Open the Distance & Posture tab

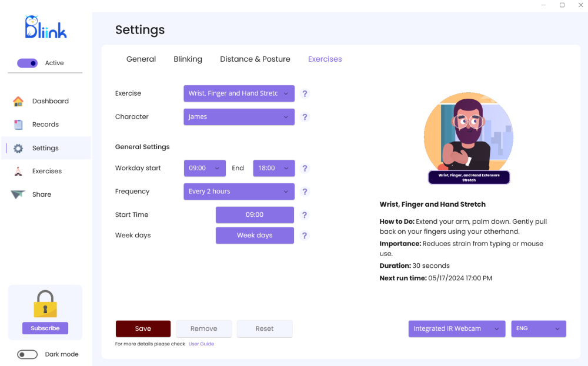pos(255,59)
